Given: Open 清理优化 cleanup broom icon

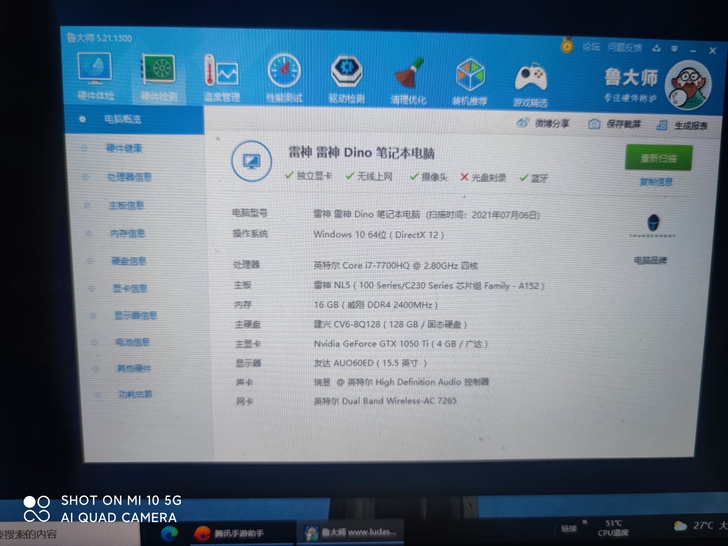Looking at the screenshot, I should [x=409, y=80].
